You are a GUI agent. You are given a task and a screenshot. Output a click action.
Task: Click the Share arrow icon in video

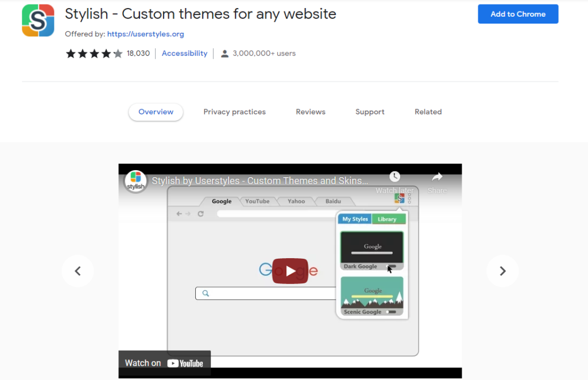(437, 177)
